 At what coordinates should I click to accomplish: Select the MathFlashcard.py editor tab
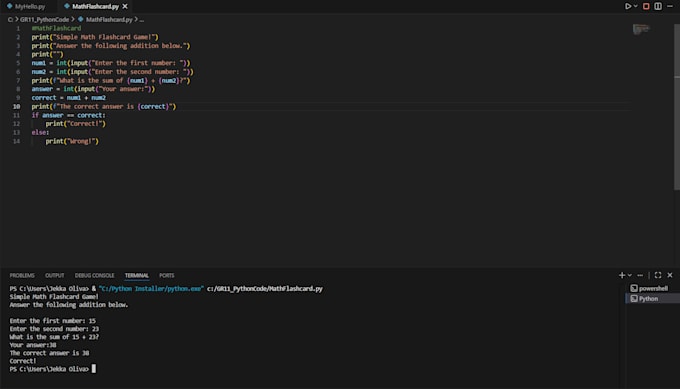click(x=95, y=7)
